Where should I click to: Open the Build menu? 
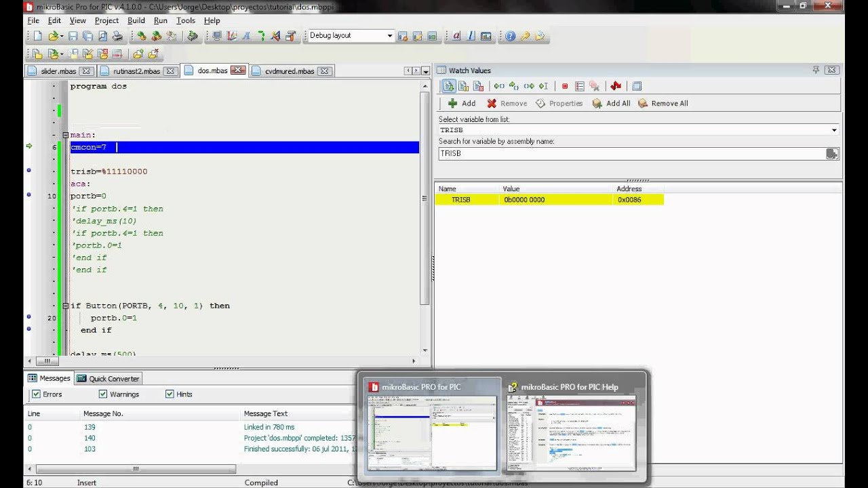point(136,20)
